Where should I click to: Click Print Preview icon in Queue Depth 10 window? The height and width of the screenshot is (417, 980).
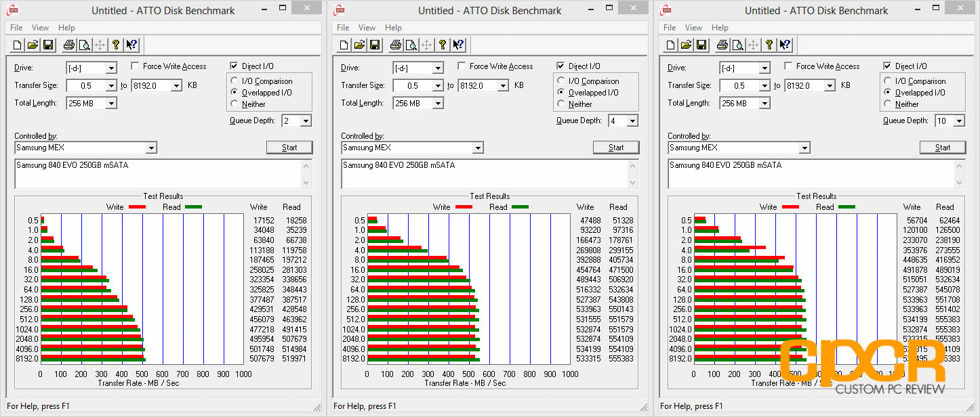[737, 45]
